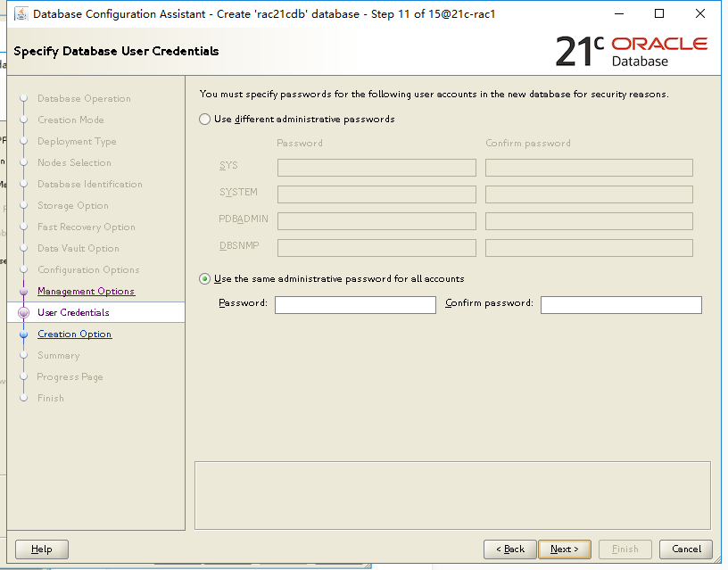The width and height of the screenshot is (728, 570).
Task: Open Help for this wizard page
Action: [42, 549]
